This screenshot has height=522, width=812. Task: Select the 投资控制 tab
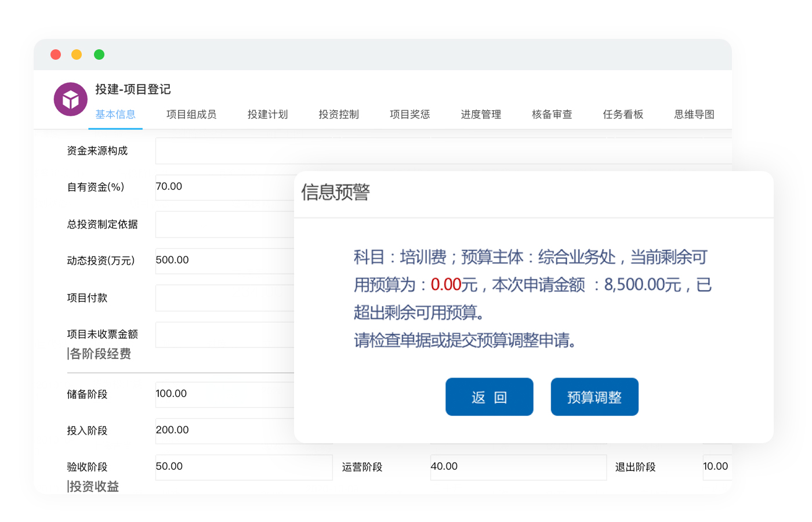pos(339,114)
